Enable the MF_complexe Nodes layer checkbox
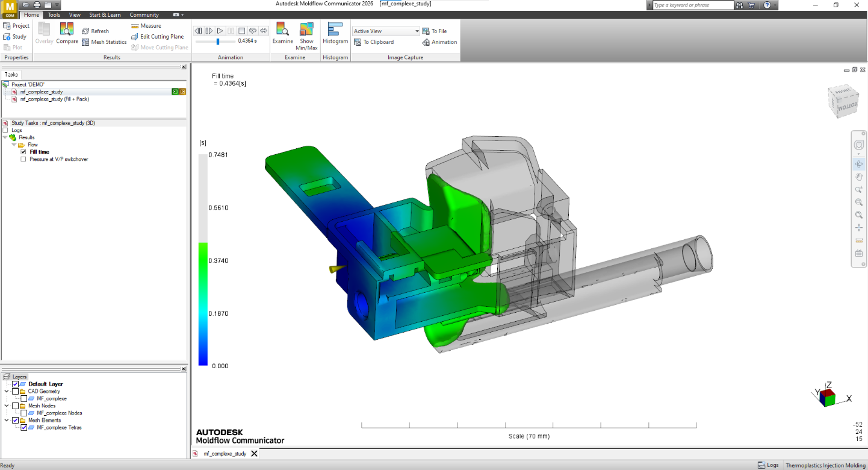This screenshot has width=868, height=470. pos(24,413)
